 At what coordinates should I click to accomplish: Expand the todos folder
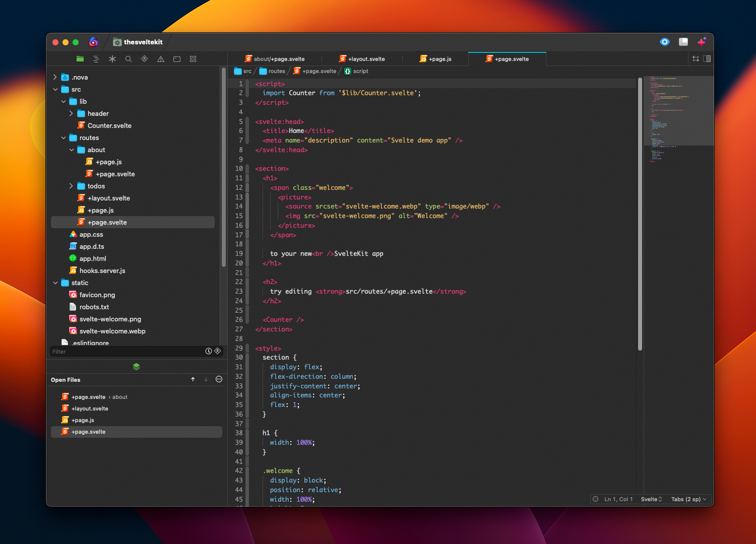(71, 186)
